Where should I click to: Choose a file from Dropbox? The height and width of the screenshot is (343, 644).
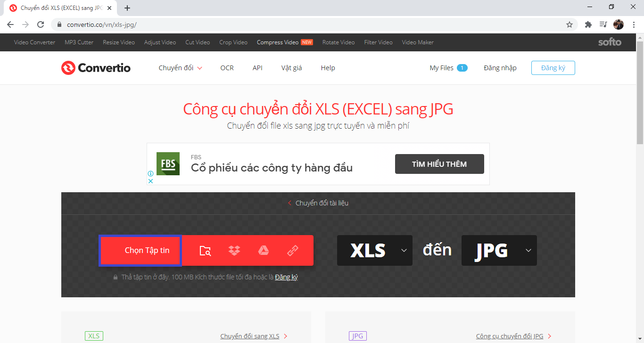click(234, 251)
